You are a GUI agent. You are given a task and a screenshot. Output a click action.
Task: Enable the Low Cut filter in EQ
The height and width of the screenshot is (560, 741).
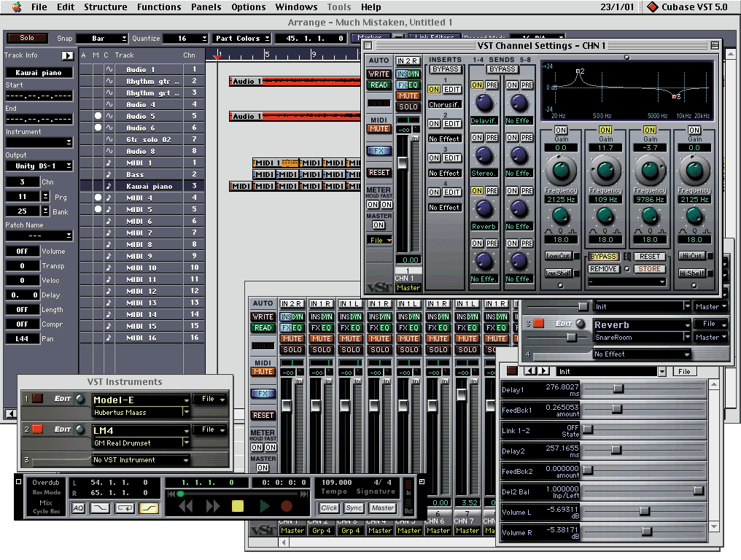pyautogui.click(x=558, y=256)
